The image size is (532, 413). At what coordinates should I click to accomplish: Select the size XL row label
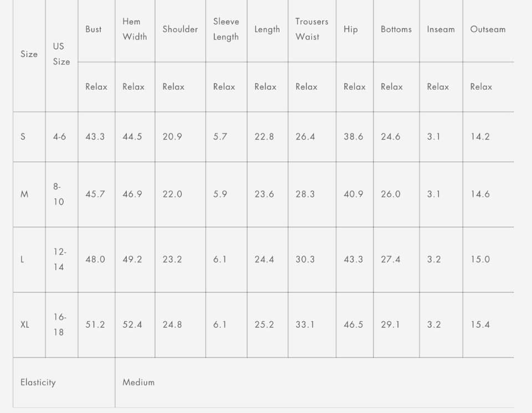tap(25, 325)
